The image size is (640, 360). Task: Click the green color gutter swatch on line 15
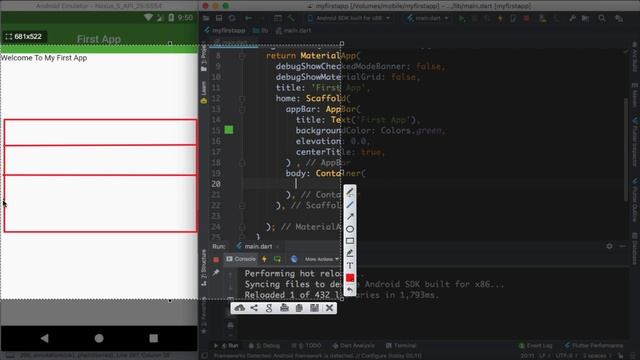[x=229, y=130]
